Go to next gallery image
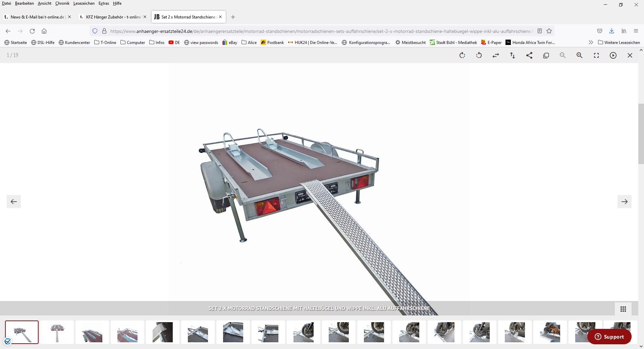 [x=625, y=202]
